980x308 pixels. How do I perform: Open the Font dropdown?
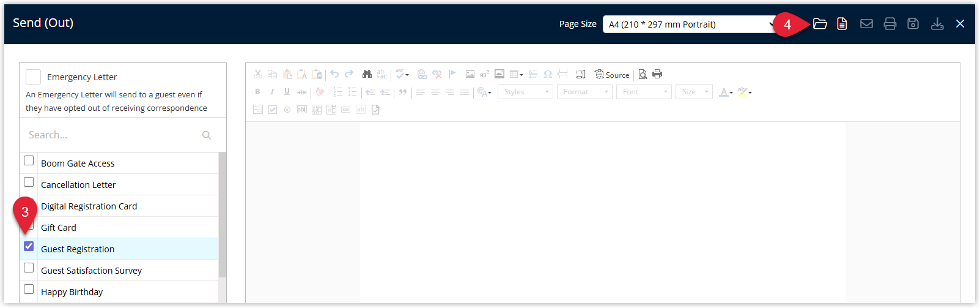[x=644, y=92]
